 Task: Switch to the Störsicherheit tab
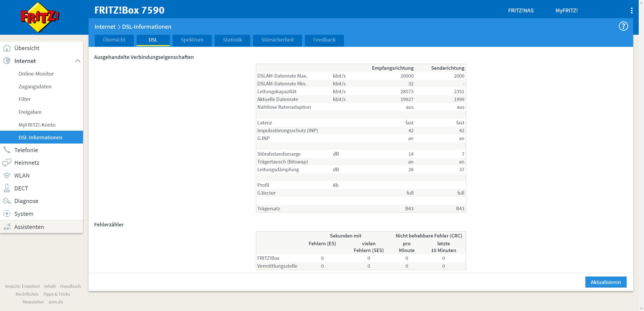pyautogui.click(x=277, y=40)
